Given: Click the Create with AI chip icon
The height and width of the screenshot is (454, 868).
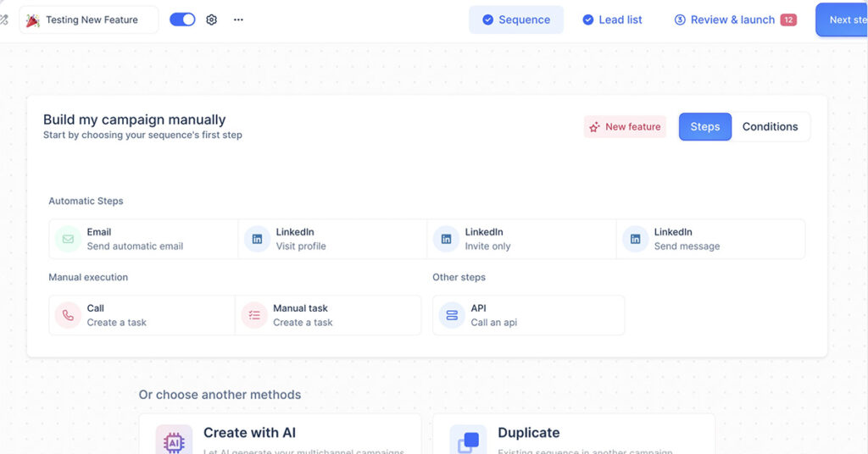Looking at the screenshot, I should click(174, 441).
